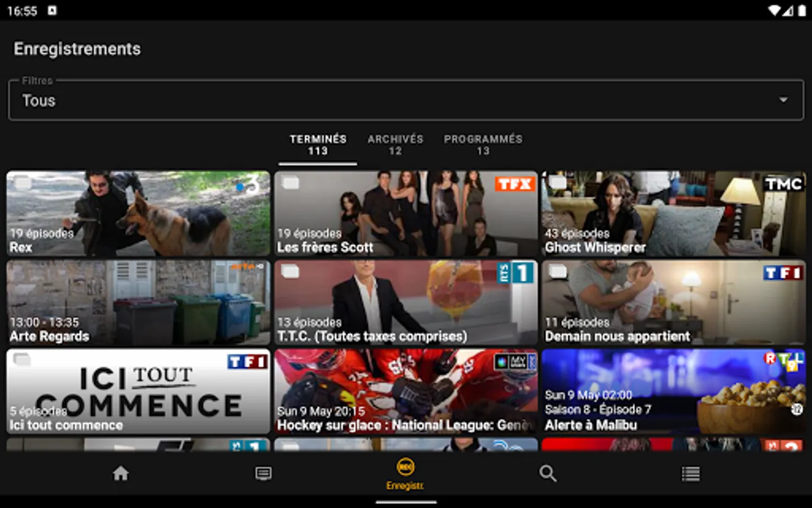
Task: Open the TV guide icon in bottom bar
Action: (263, 473)
